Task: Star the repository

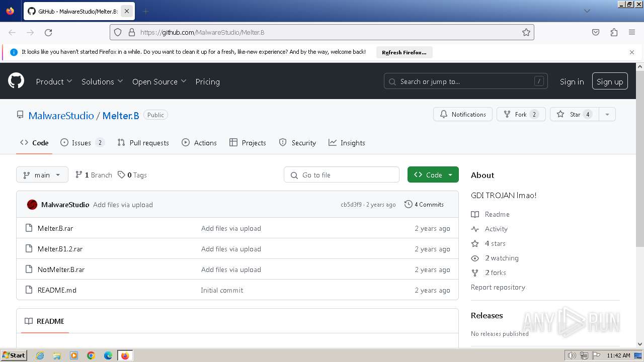Action: point(575,114)
